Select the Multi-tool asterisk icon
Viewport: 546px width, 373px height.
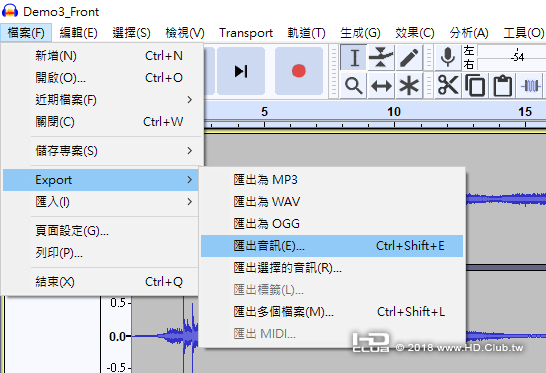409,85
